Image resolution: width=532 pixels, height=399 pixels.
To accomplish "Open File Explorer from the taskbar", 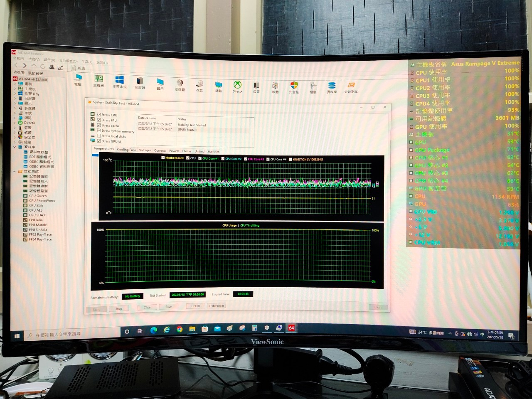I will [192, 329].
